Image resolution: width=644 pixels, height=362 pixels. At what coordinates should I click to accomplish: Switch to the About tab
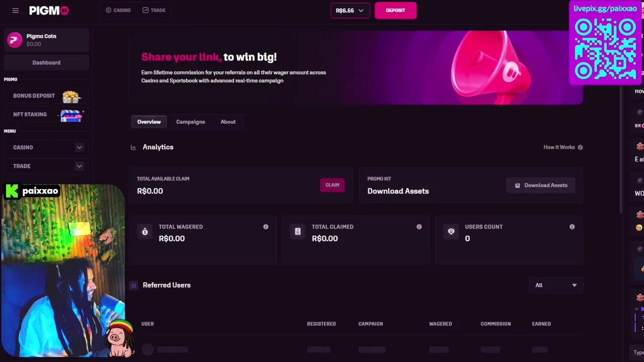(228, 122)
